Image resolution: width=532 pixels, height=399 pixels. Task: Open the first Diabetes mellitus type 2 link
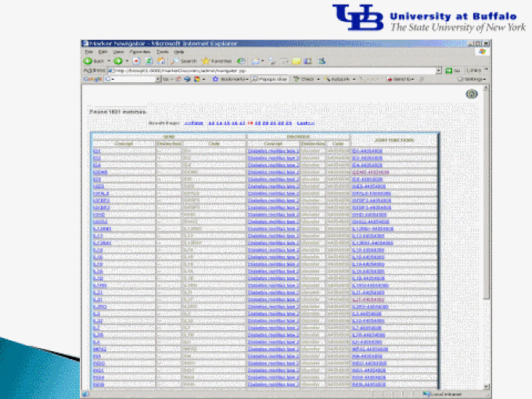pyautogui.click(x=273, y=150)
